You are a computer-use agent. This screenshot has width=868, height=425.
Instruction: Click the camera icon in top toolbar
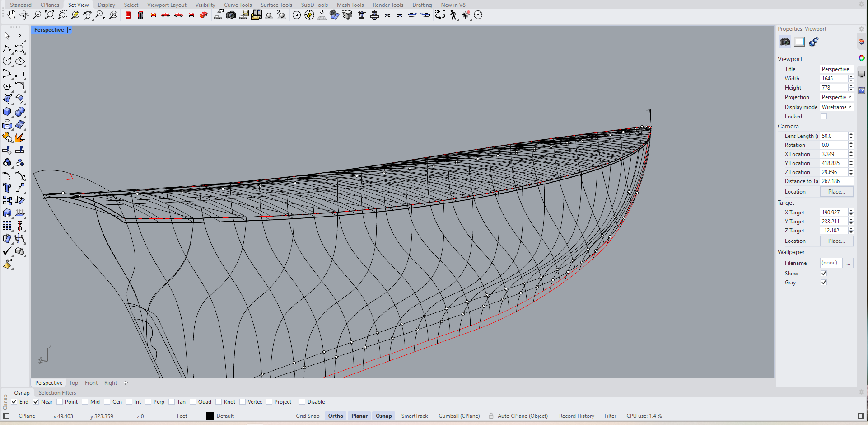click(x=231, y=15)
